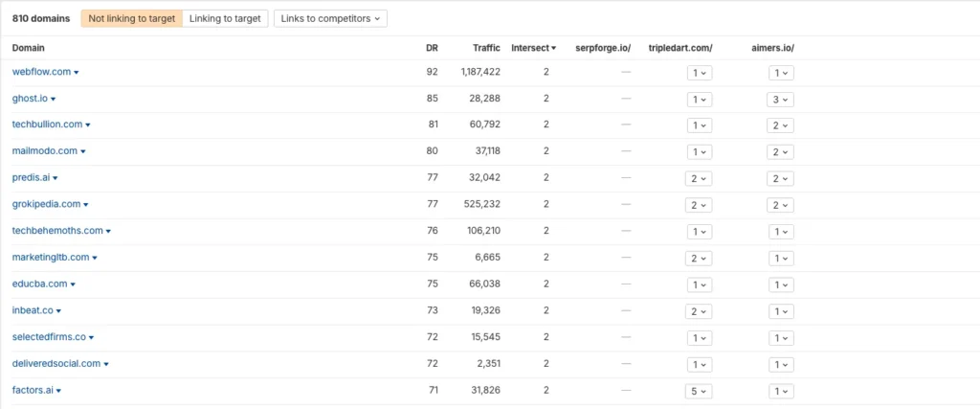The height and width of the screenshot is (409, 980).
Task: Expand tripledart.com links for educba.com row
Action: [x=700, y=284]
